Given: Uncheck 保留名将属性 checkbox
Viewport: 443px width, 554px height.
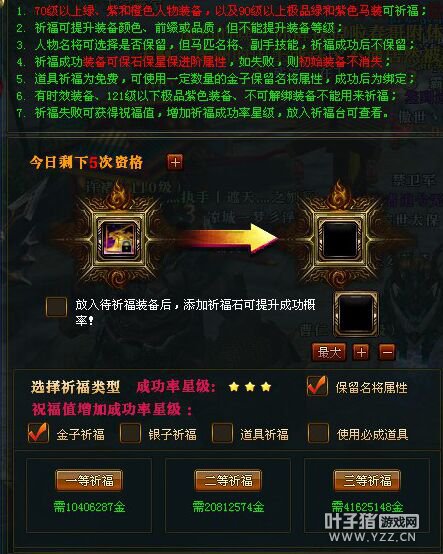Looking at the screenshot, I should 317,386.
